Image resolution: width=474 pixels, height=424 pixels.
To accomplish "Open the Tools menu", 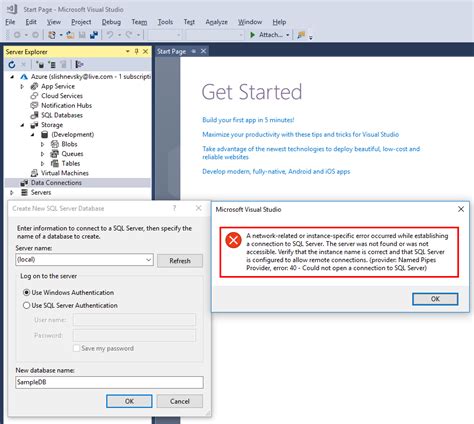I will tap(165, 22).
